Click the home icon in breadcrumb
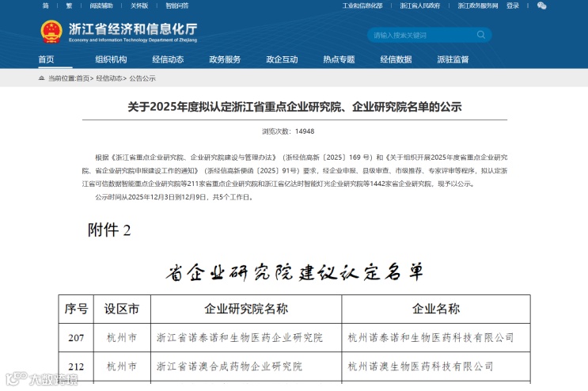The width and height of the screenshot is (588, 391). pos(42,78)
